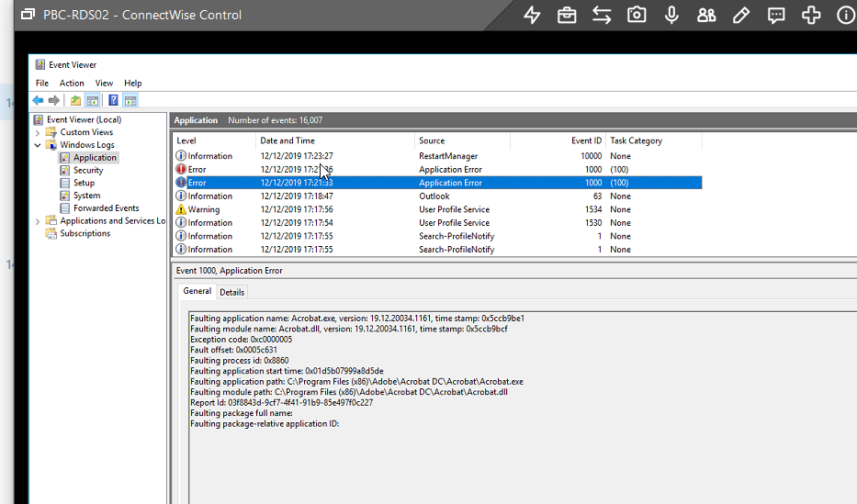Click the Help question mark toolbar icon
857x504 pixels.
tap(113, 100)
